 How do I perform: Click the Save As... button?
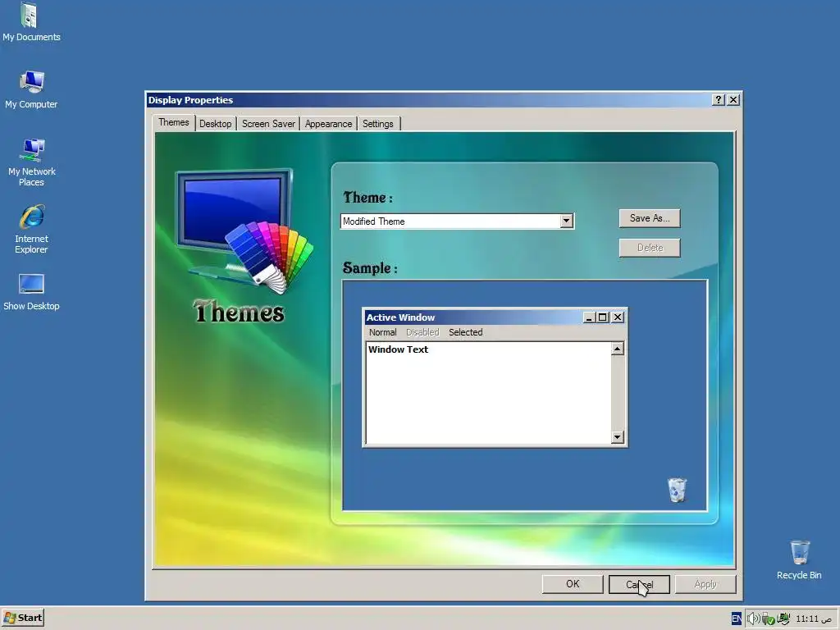click(x=650, y=218)
